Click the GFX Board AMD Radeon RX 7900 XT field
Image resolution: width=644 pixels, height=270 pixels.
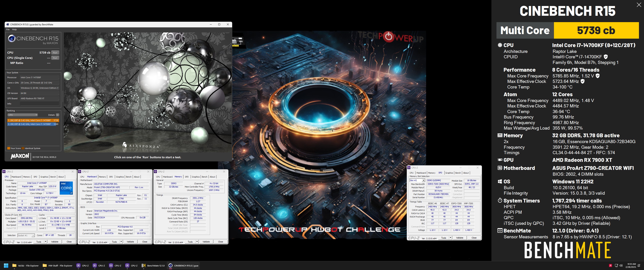pos(40,98)
